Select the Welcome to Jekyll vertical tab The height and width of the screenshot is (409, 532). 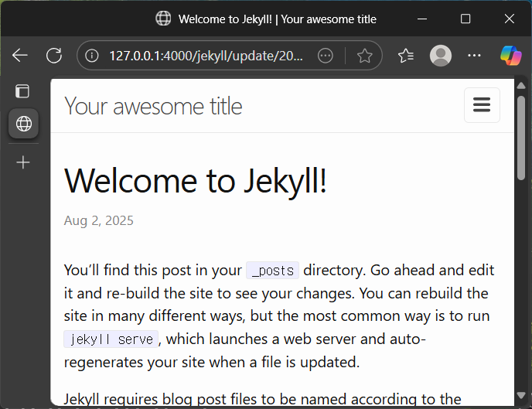tap(23, 124)
